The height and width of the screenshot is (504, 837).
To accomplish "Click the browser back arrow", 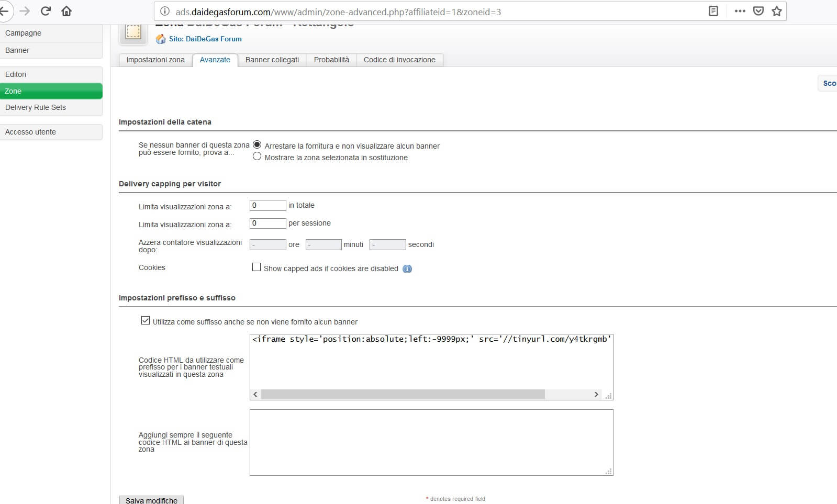I will tap(4, 11).
